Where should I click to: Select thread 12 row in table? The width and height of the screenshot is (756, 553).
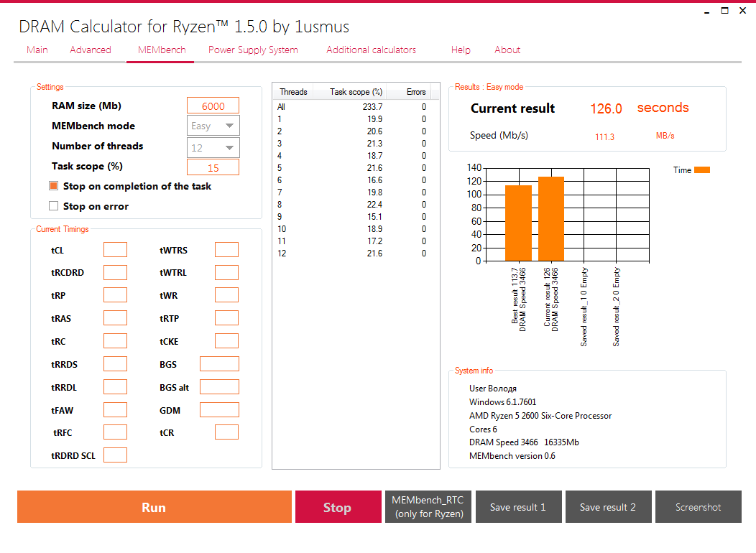[355, 254]
